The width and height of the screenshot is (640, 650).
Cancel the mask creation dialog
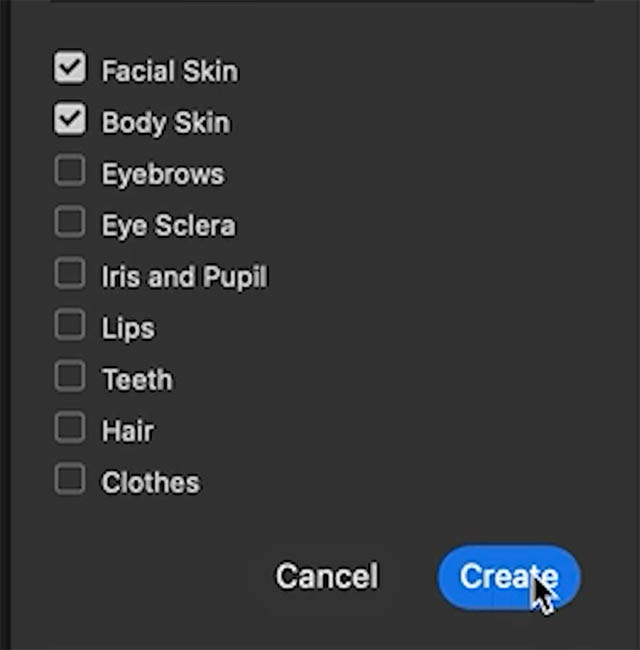pos(327,576)
